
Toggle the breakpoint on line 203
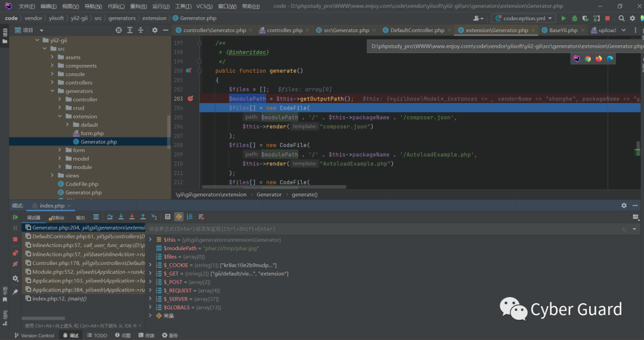pyautogui.click(x=190, y=99)
